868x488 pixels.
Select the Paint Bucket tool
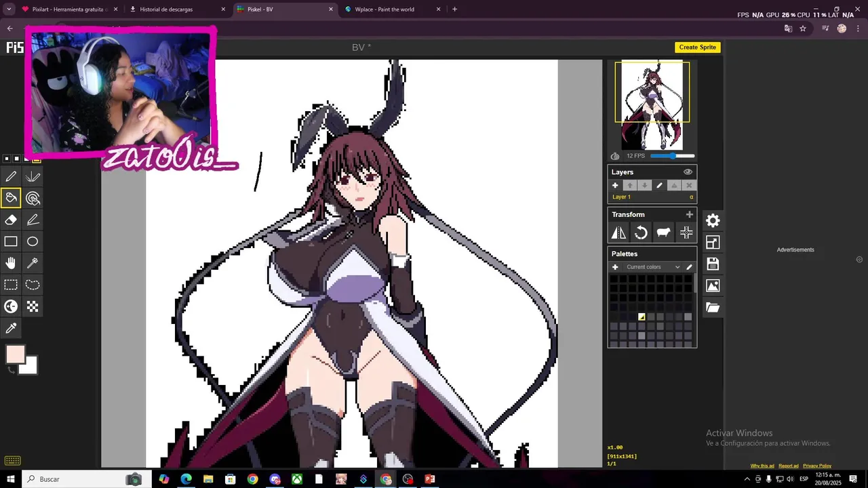[x=11, y=199]
